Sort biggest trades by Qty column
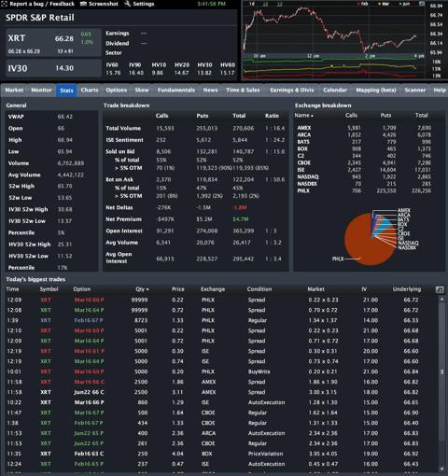 click(x=142, y=289)
